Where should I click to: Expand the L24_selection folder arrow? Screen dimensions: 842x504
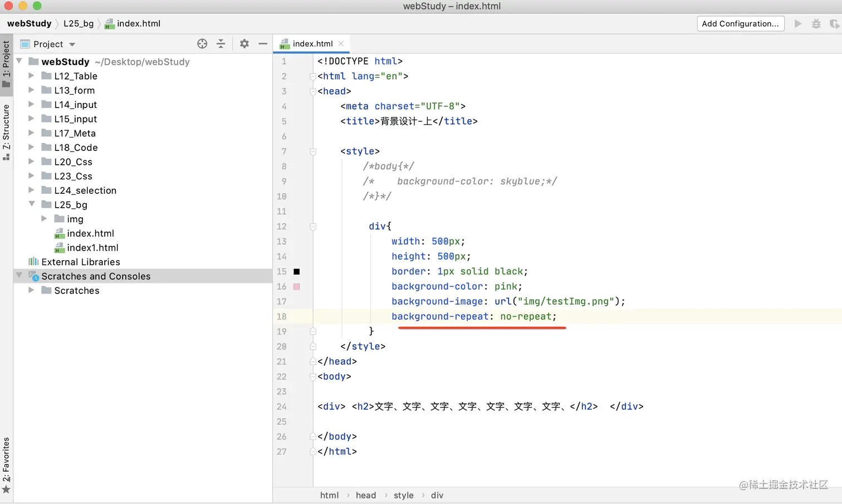tap(31, 190)
